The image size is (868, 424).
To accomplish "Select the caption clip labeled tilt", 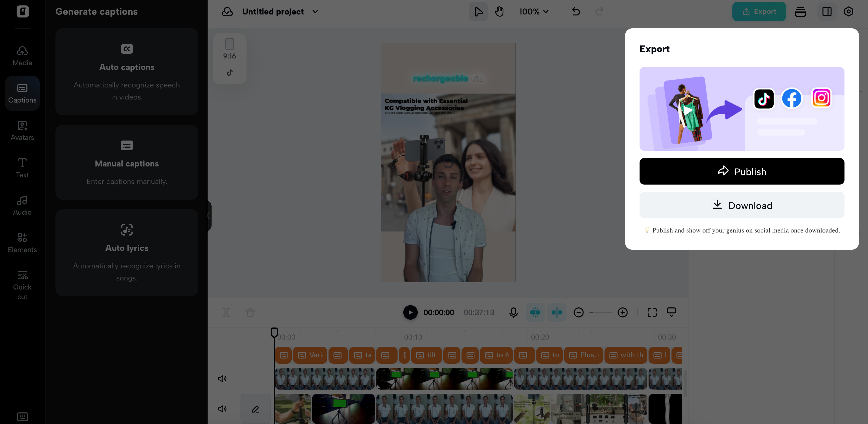I will tap(426, 355).
